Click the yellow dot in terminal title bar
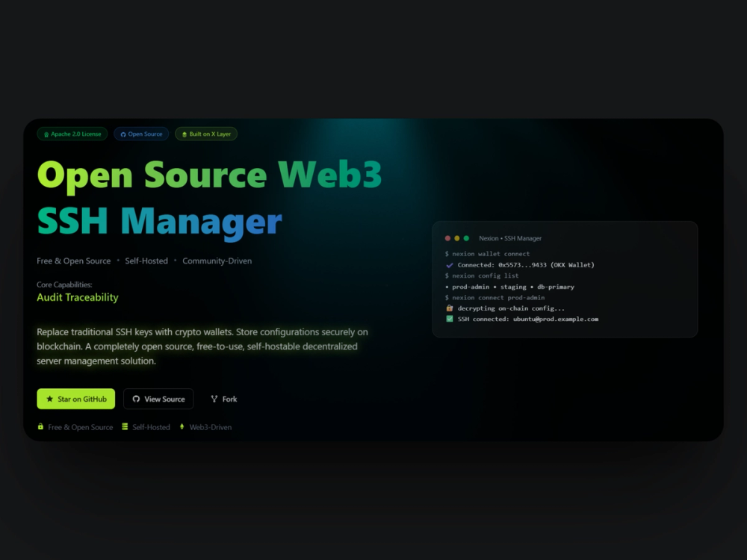 457,238
